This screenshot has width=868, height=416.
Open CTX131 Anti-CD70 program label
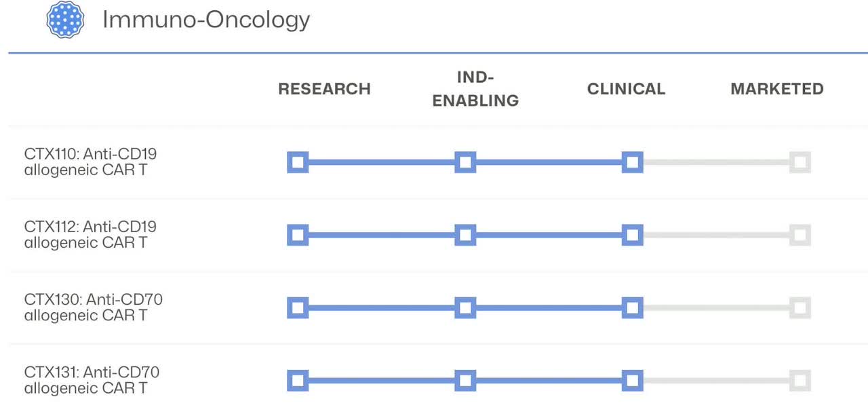pyautogui.click(x=92, y=380)
